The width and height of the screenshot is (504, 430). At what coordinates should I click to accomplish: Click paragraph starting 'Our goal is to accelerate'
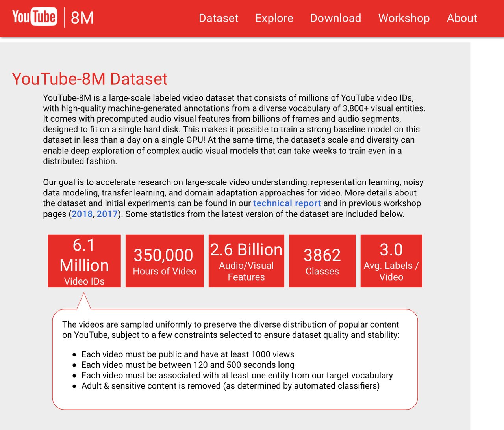point(233,198)
